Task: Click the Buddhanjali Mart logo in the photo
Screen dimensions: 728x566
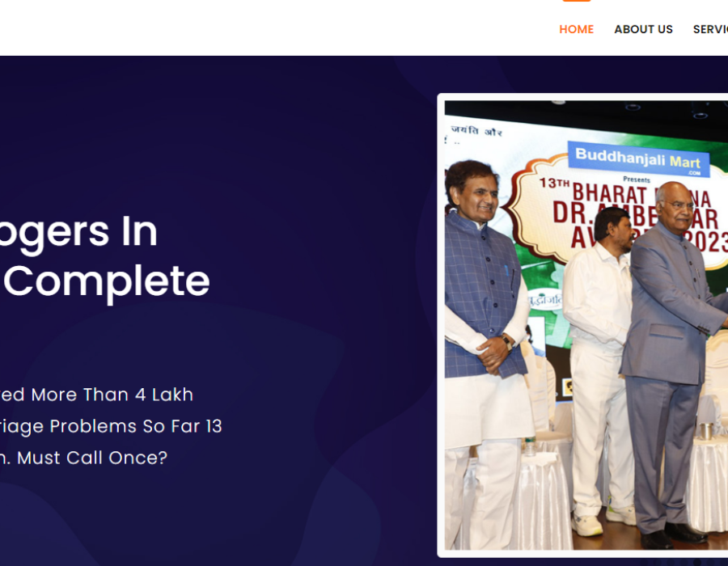Action: 638,160
